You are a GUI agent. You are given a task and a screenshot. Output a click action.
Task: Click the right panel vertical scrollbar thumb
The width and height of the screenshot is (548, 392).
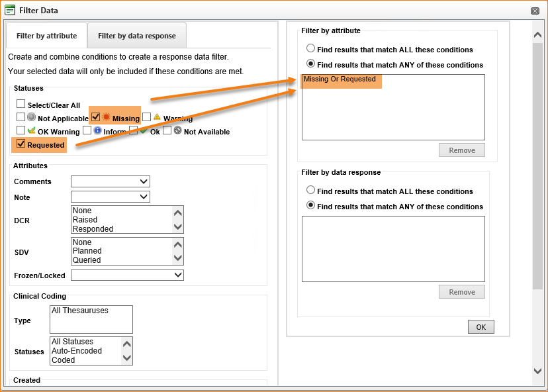pyautogui.click(x=537, y=166)
